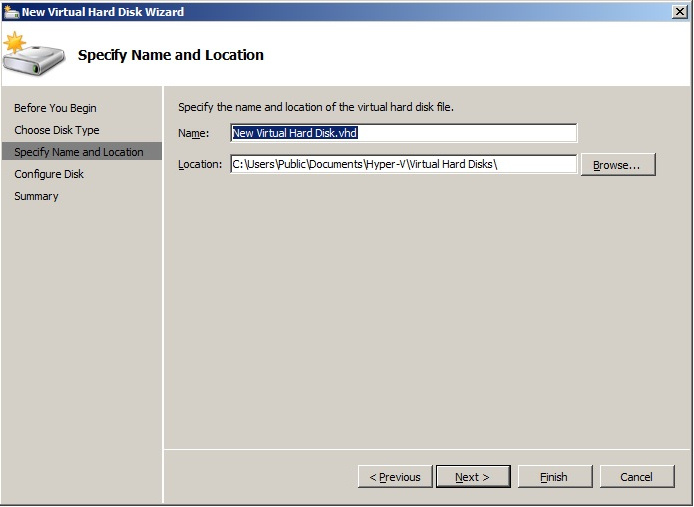The height and width of the screenshot is (507, 694).
Task: Jump to the Configure Disk step
Action: (x=49, y=174)
